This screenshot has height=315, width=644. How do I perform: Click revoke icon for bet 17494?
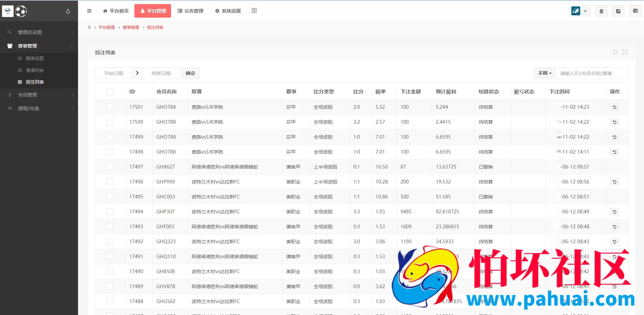pyautogui.click(x=614, y=212)
